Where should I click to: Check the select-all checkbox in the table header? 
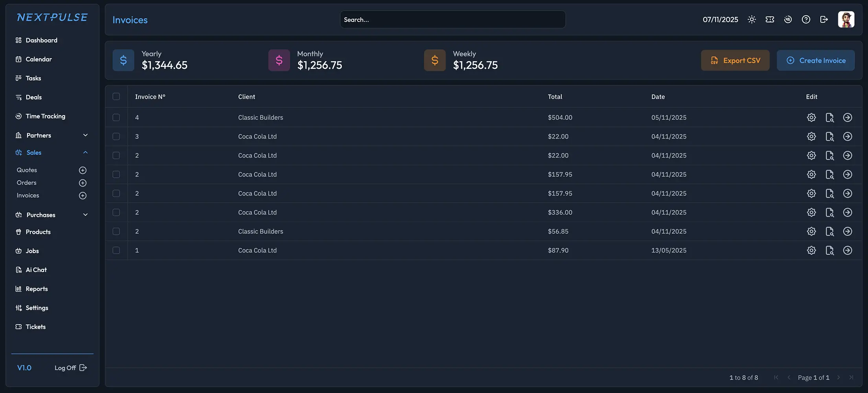[x=116, y=96]
